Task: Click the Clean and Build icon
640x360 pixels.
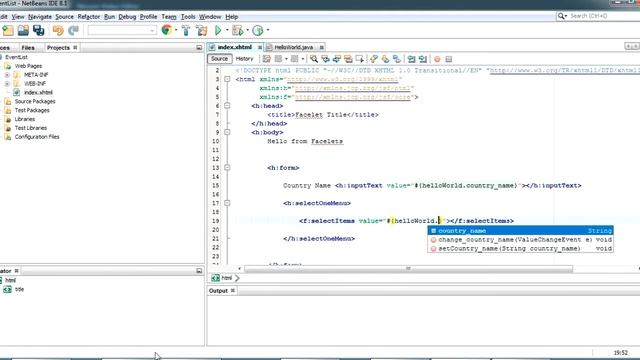Action: [x=201, y=30]
